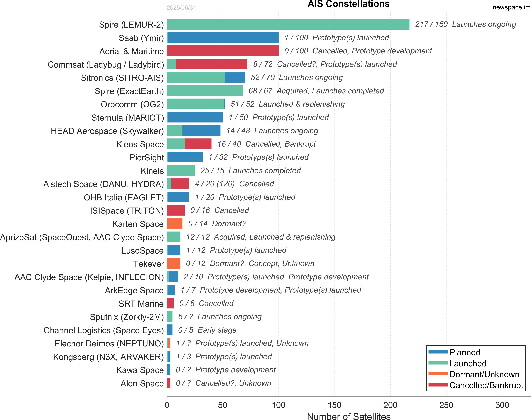Click the blue Sitronics planned bar segment
This screenshot has height=420, width=531.
pos(235,77)
